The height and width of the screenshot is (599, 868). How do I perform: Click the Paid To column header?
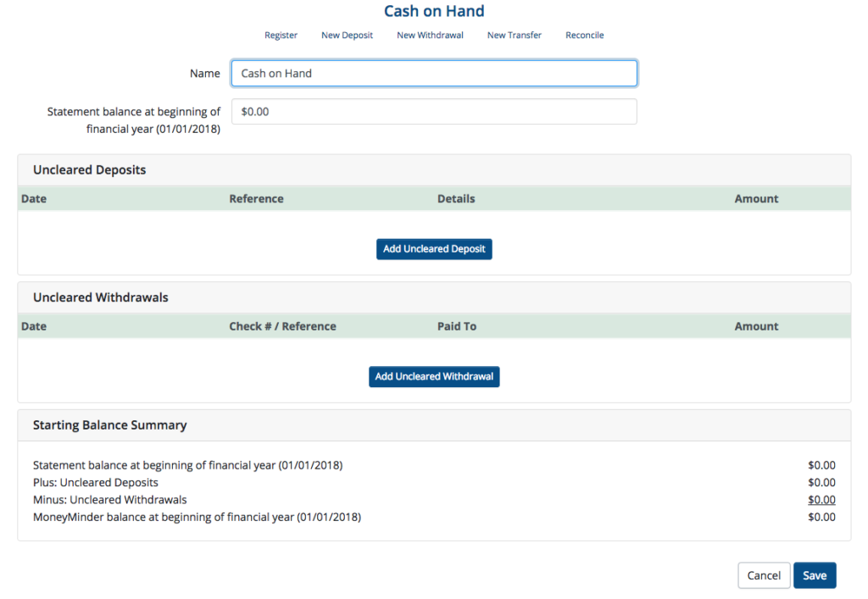456,326
